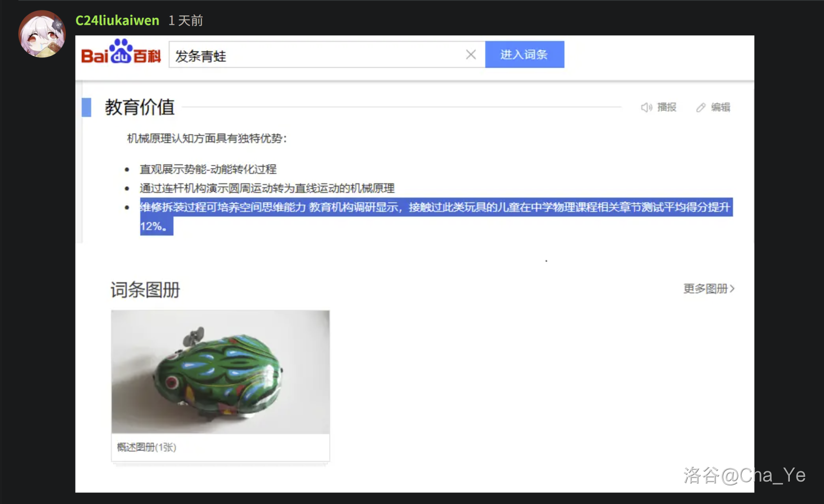The height and width of the screenshot is (504, 824).
Task: Click the 更多图册 link text
Action: point(705,289)
